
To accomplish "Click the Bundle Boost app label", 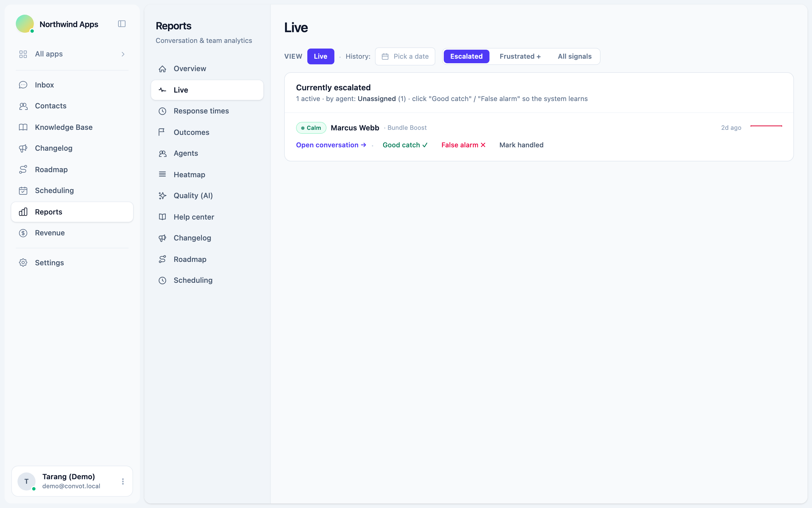I will click(407, 128).
